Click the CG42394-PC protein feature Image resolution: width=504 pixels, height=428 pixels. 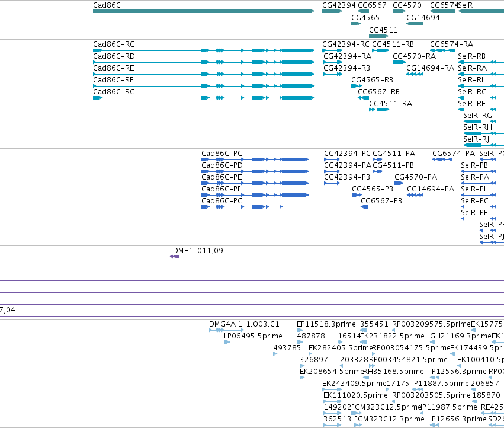[332, 159]
